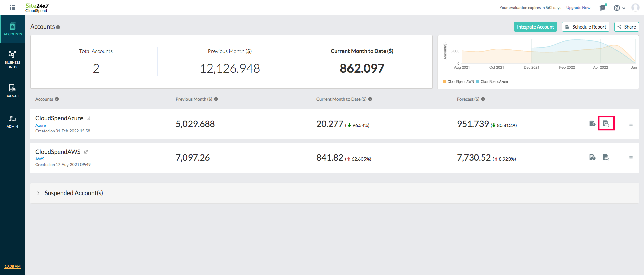Expand the Suspended Account(s) section
This screenshot has height=275, width=644.
tap(38, 193)
